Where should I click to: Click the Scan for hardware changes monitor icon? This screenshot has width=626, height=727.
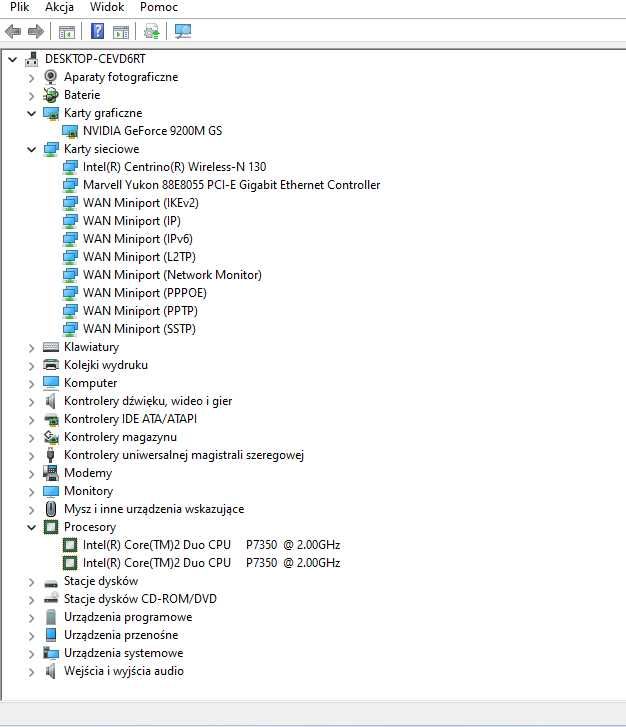(183, 31)
